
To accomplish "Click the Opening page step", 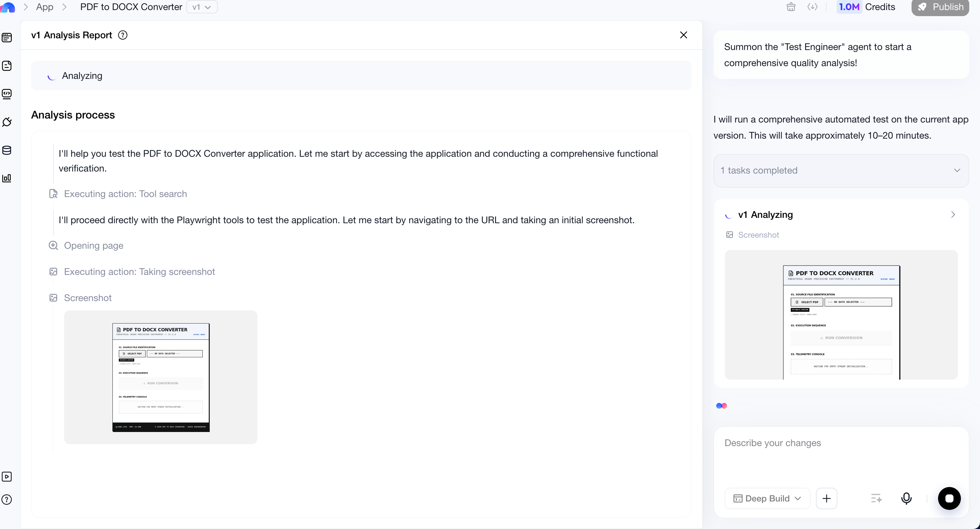I will (94, 246).
